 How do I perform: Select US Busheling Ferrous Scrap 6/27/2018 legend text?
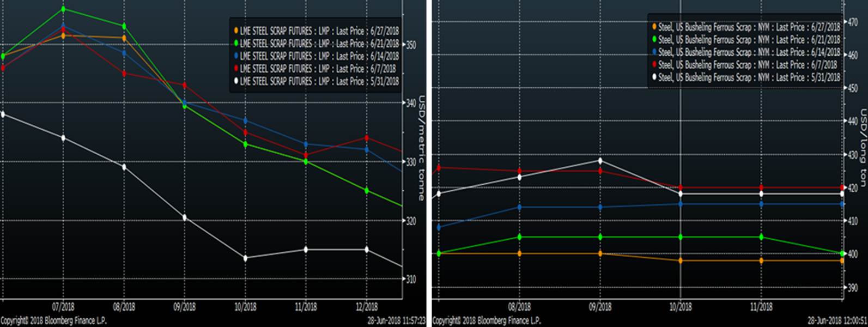pos(749,27)
